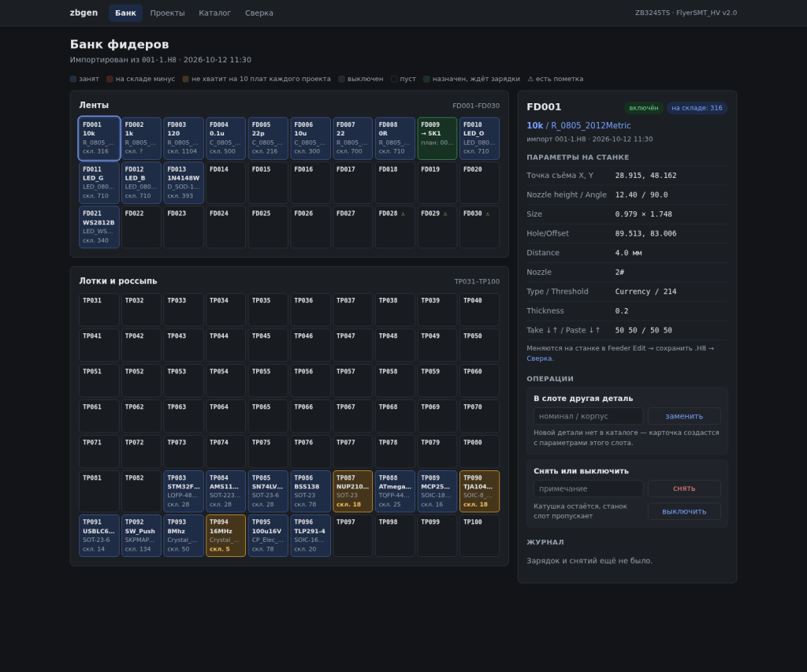The width and height of the screenshot is (807, 672).
Task: Click the warning mark on slot FD028
Action: tap(403, 213)
